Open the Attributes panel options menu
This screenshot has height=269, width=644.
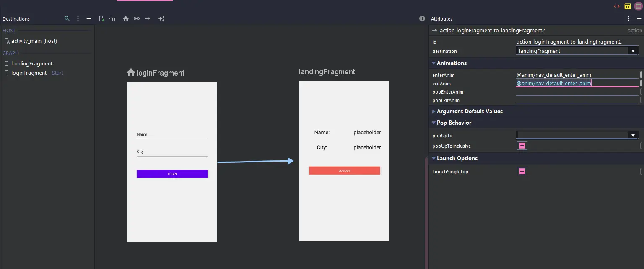(x=628, y=19)
